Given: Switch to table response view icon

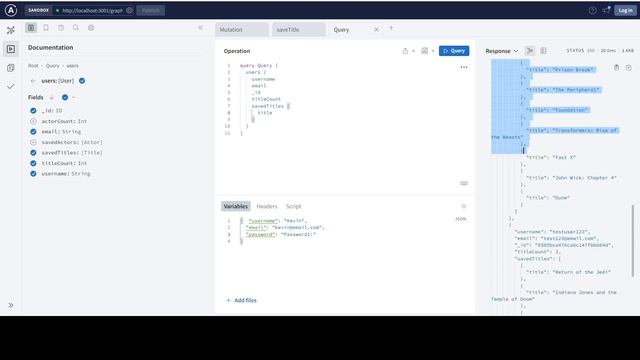Looking at the screenshot, I should [x=543, y=51].
